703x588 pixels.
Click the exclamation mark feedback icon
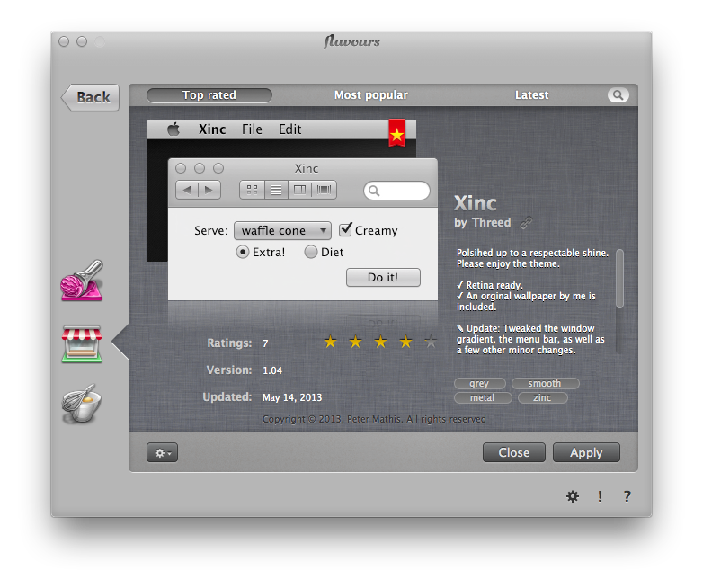click(600, 496)
